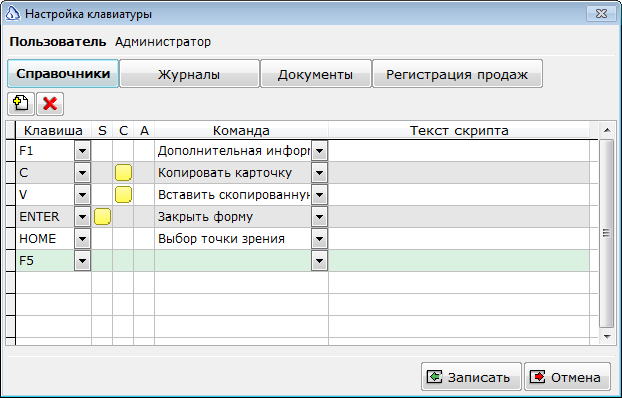Click the C column header
Screen dimensions: 622x398
pyautogui.click(x=123, y=130)
